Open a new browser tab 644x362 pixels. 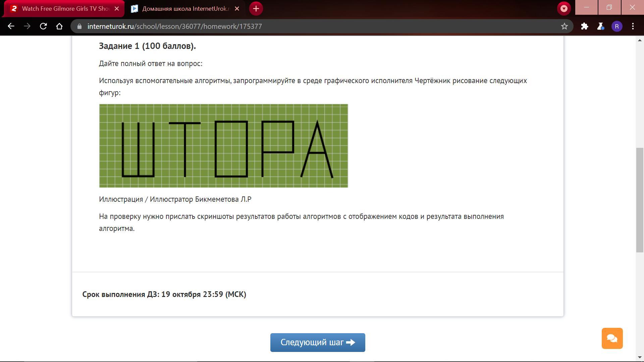coord(256,8)
